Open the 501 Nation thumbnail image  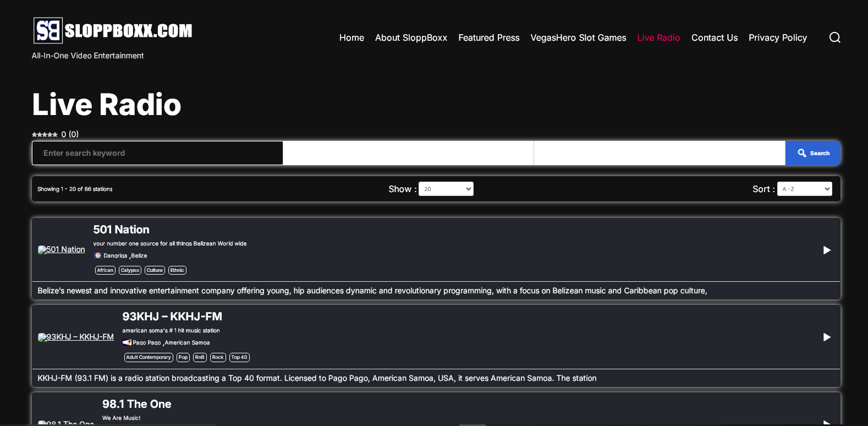click(x=61, y=249)
